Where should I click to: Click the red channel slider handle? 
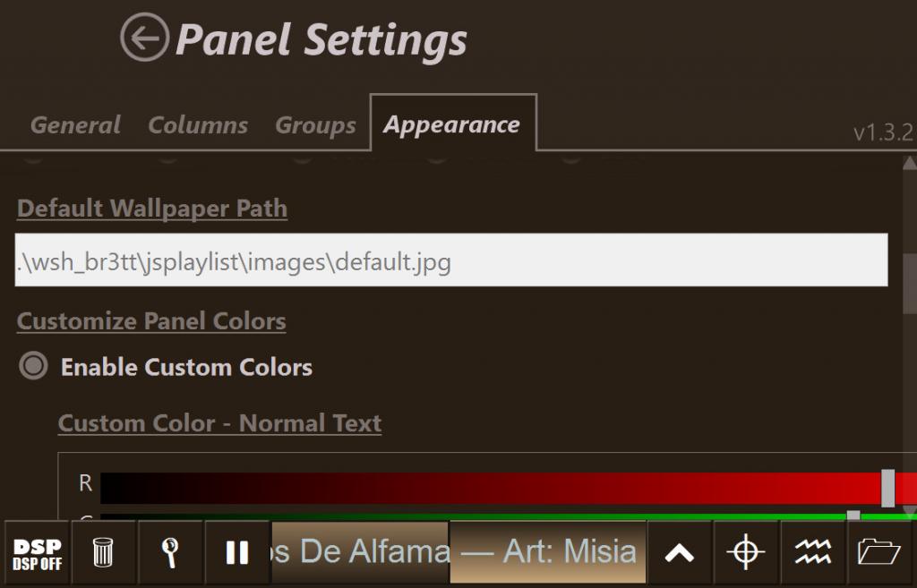coord(887,488)
